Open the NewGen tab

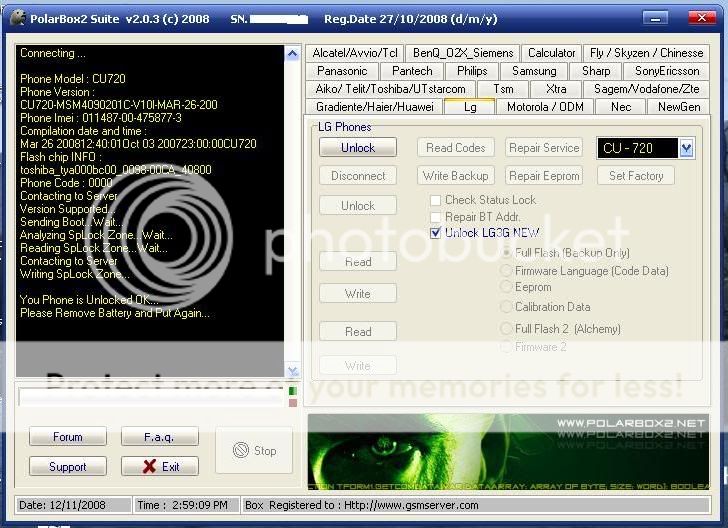678,107
